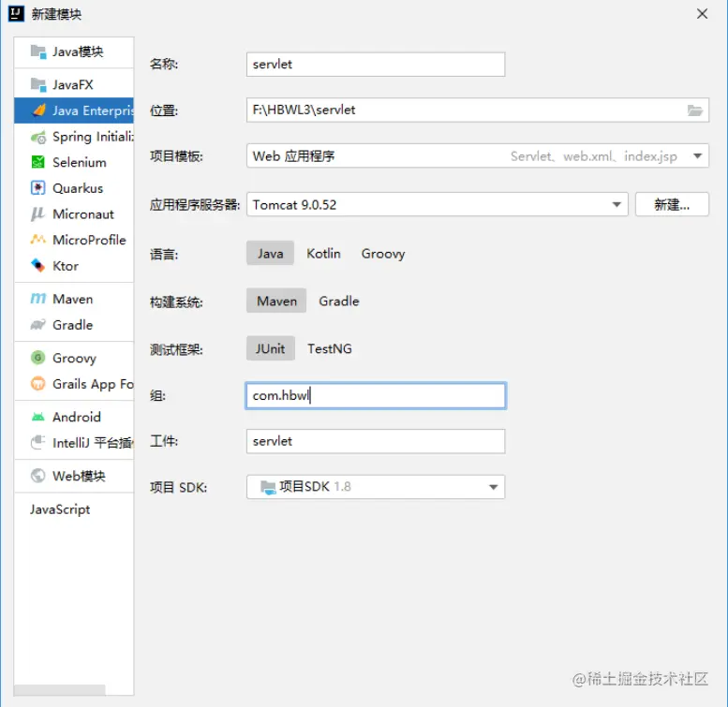Select JavaScript entry in the list
The height and width of the screenshot is (707, 728).
(74, 509)
